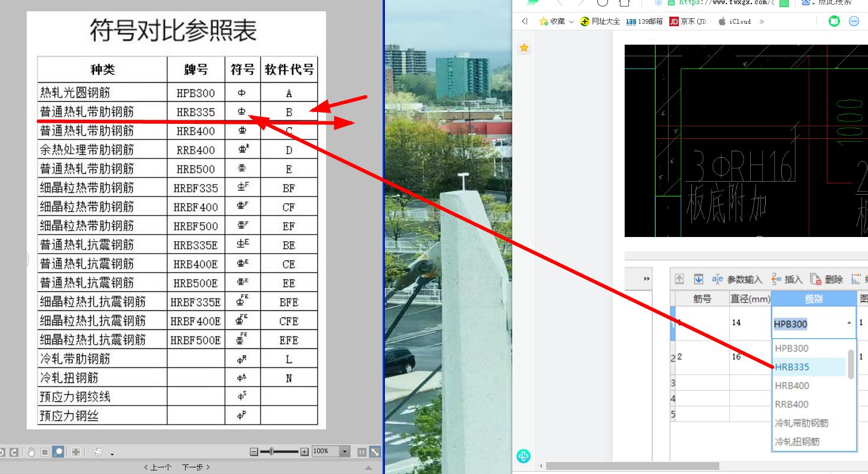Click the browser refresh circle button
This screenshot has height=474, width=868.
click(x=603, y=2)
